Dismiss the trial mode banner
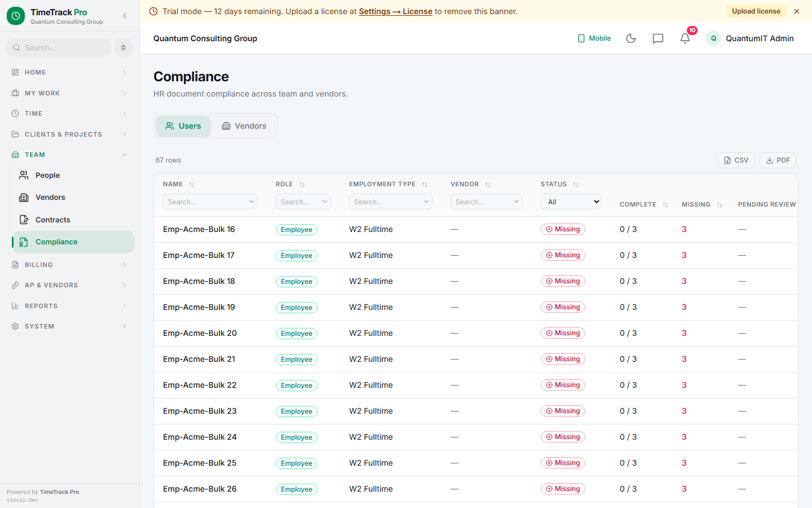 coord(797,11)
